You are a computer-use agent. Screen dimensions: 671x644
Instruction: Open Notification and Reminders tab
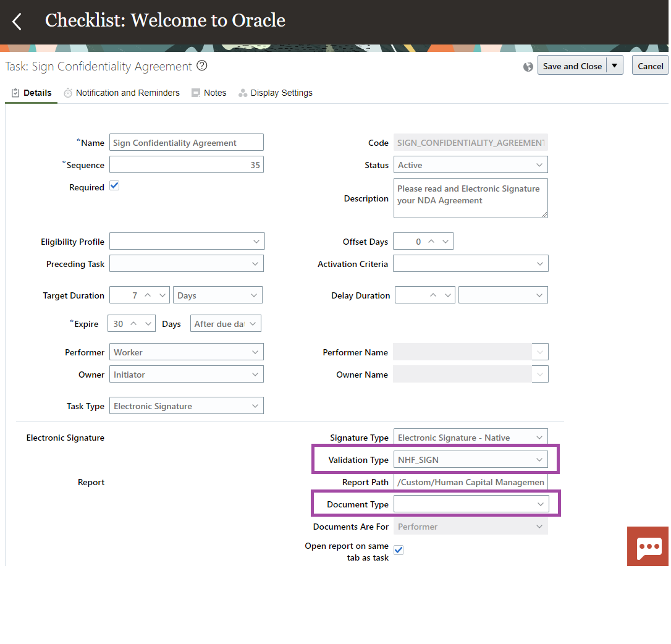tap(122, 93)
